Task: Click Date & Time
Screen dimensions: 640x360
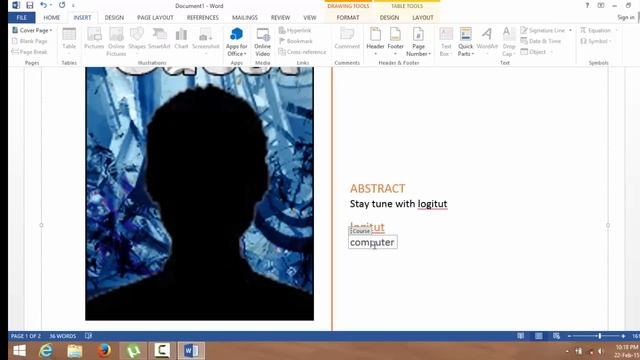Action: [x=541, y=41]
